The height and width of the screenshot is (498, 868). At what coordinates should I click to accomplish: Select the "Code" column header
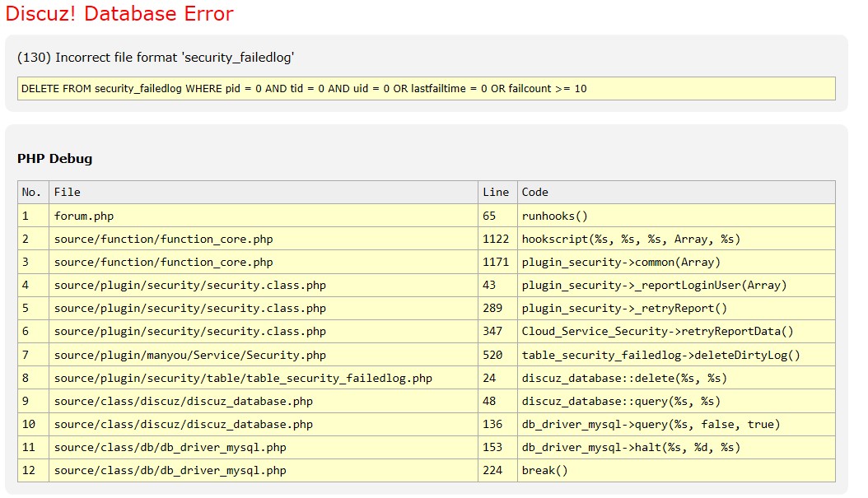coord(676,192)
